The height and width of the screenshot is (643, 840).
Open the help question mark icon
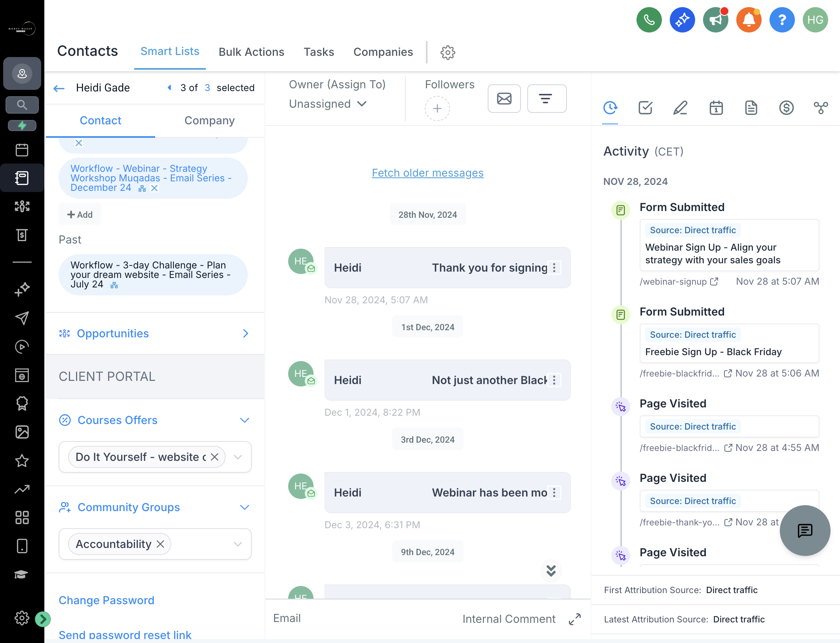click(782, 20)
